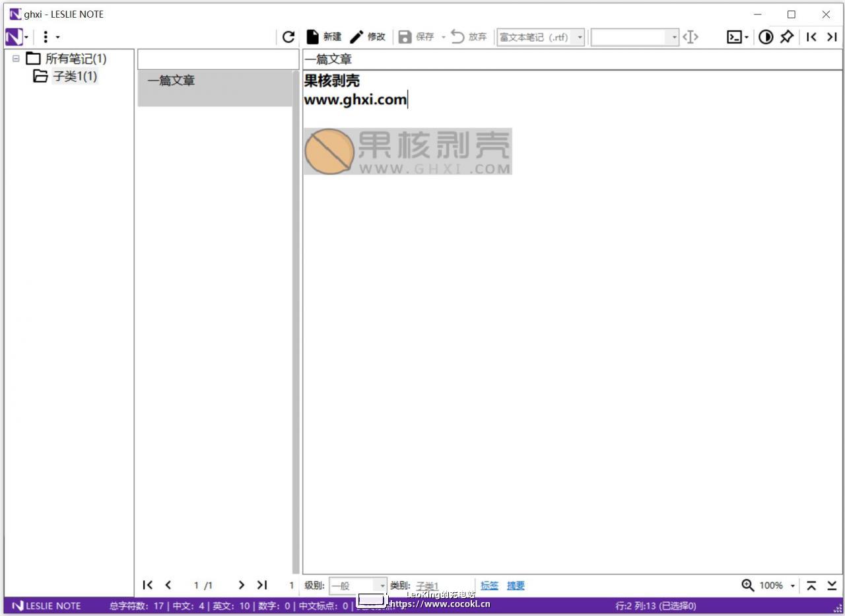
Task: Edit the note using 修改
Action: pos(368,37)
